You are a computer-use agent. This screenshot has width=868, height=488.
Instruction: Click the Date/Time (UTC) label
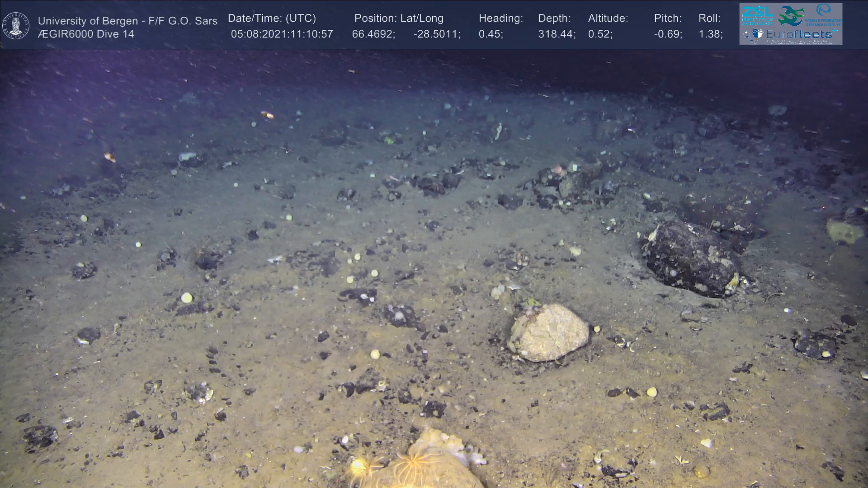272,19
